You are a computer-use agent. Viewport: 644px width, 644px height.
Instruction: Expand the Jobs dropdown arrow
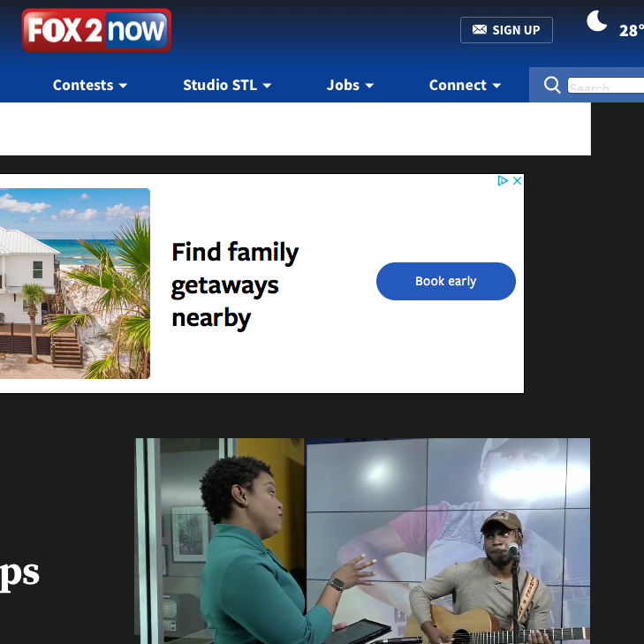[369, 86]
